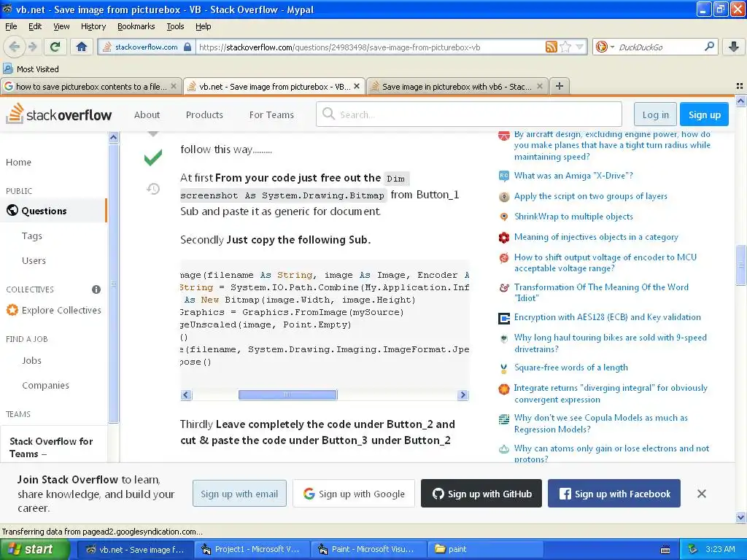
Task: Open the browser home page icon
Action: pos(82,47)
